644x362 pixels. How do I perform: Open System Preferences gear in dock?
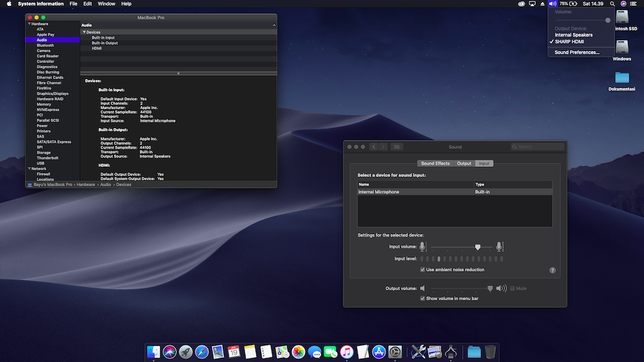point(395,352)
